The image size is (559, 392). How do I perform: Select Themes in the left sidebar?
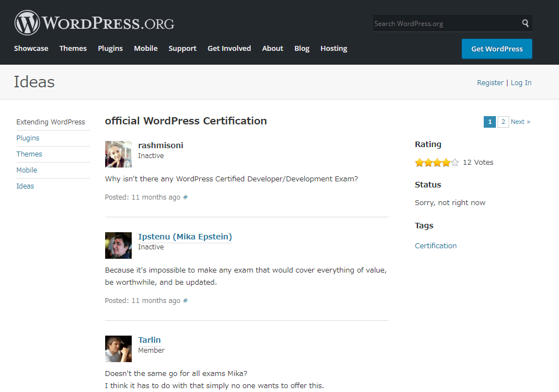click(x=29, y=154)
